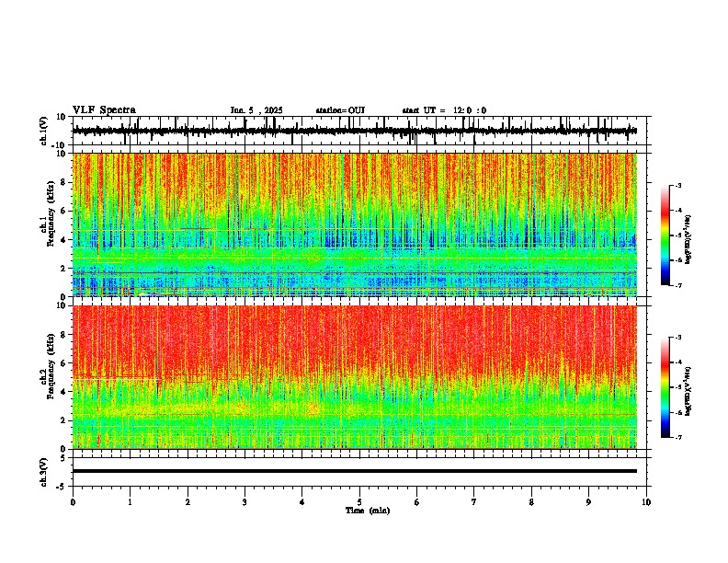Click inside the ch.1 spectrogram plot
The image size is (728, 563).
pyautogui.click(x=355, y=224)
